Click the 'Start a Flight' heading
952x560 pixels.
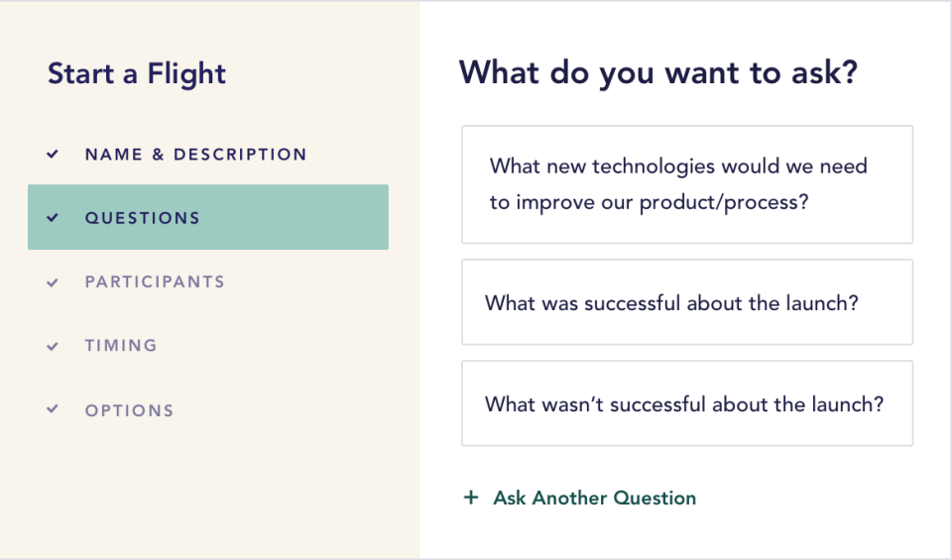tap(137, 73)
